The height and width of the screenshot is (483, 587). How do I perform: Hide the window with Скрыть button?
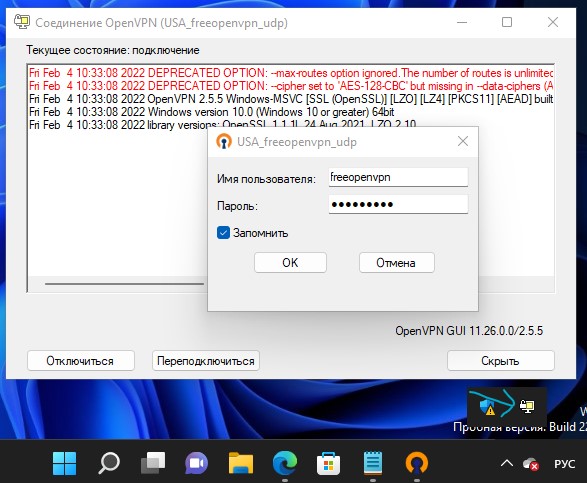coord(501,361)
